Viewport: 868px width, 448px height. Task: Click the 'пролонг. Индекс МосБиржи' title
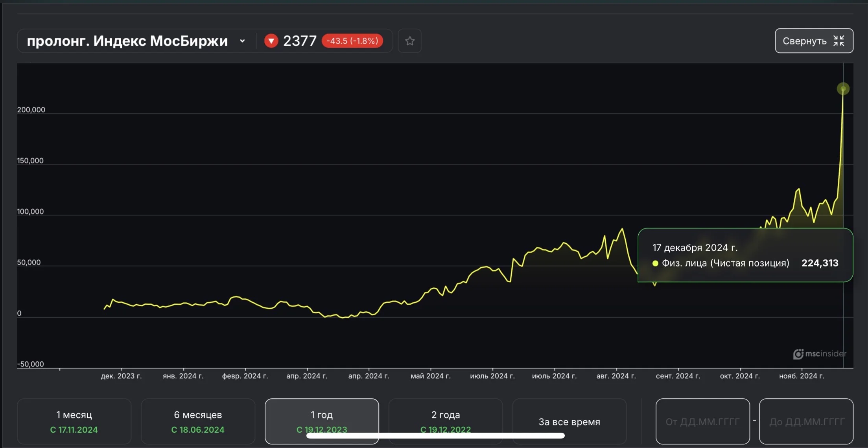click(127, 41)
